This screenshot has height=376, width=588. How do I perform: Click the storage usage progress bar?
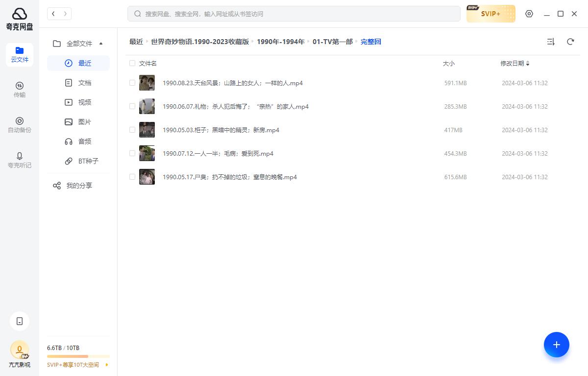(x=78, y=356)
